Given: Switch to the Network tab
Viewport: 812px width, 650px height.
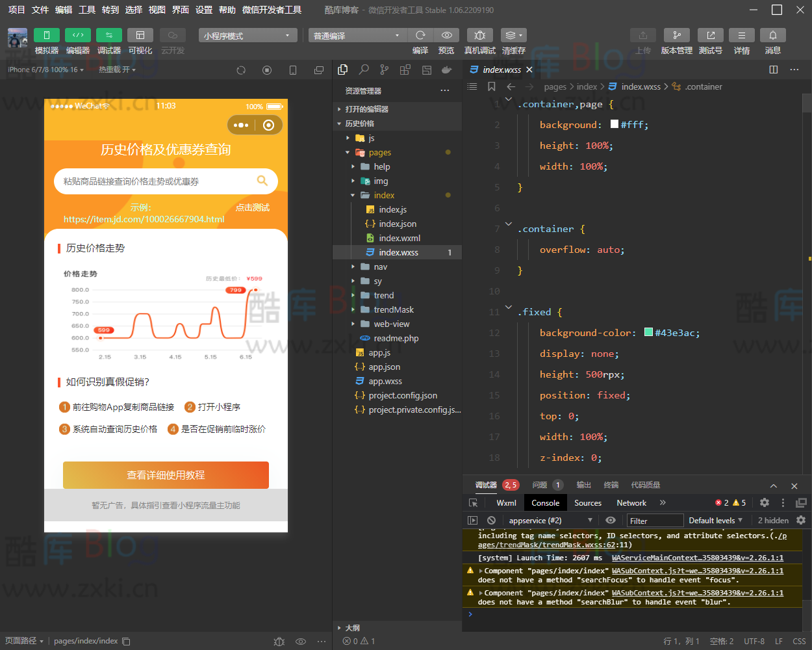Looking at the screenshot, I should click(x=631, y=503).
